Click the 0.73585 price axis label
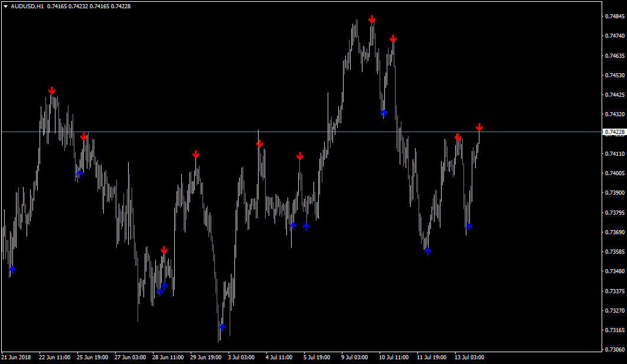627x364 pixels. coord(615,252)
